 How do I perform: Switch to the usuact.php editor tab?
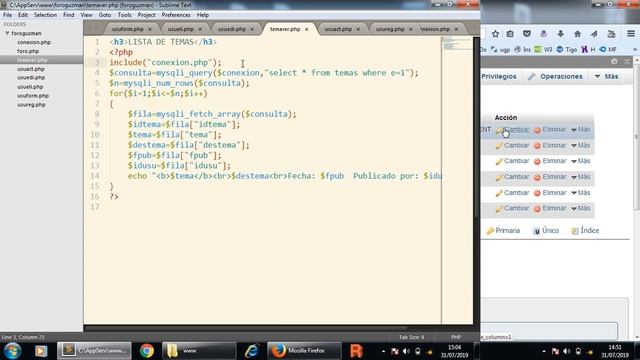[x=338, y=29]
